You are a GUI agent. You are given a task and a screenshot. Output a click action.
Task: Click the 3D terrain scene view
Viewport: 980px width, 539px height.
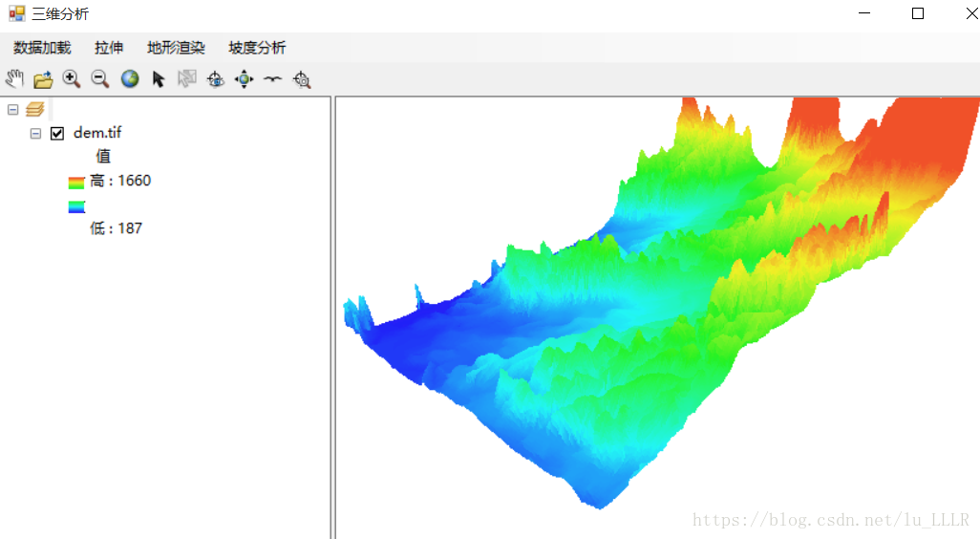[657, 317]
